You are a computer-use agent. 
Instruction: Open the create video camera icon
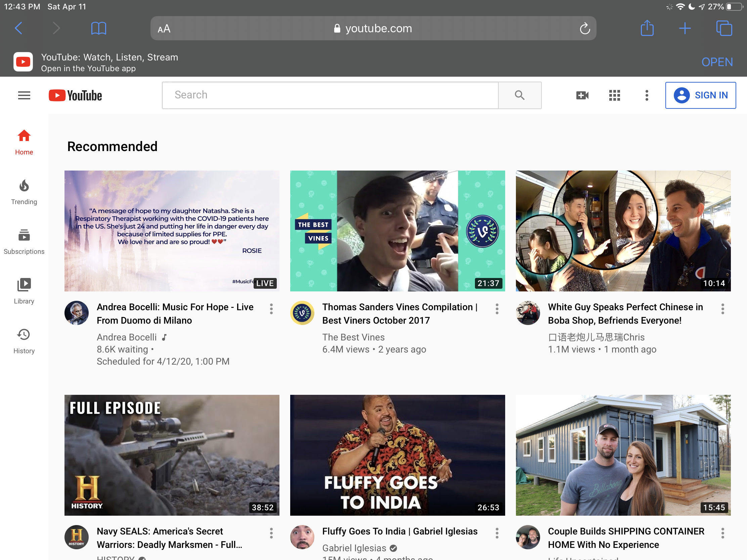point(582,96)
